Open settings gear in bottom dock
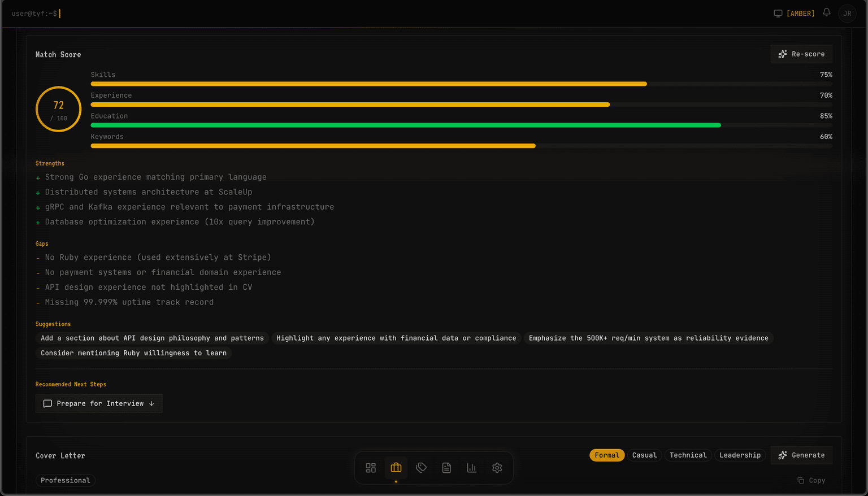 [x=497, y=468]
